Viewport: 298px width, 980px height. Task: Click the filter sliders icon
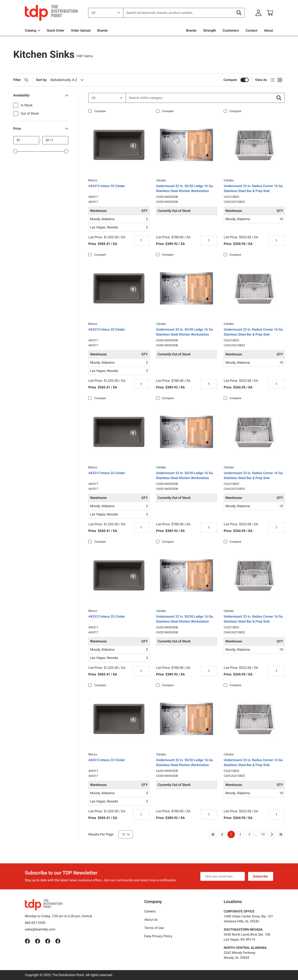pyautogui.click(x=26, y=80)
